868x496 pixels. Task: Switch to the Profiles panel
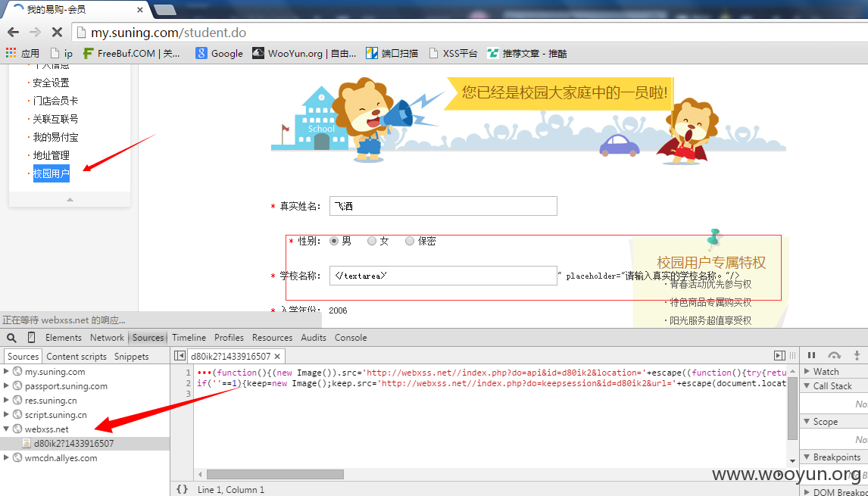(229, 338)
